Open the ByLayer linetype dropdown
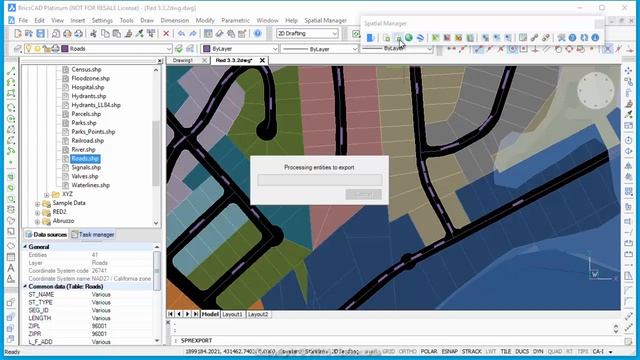640x360 pixels. tap(320, 49)
